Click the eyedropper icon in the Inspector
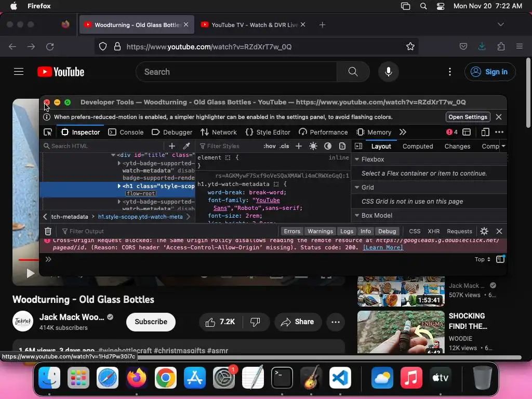Viewport: 532px width, 399px height. click(x=187, y=146)
